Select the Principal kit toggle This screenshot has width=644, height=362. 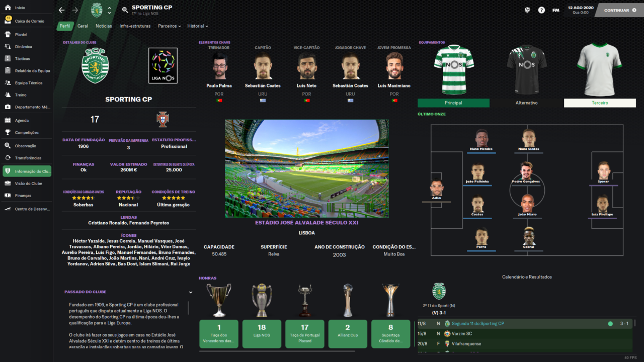[x=453, y=103]
